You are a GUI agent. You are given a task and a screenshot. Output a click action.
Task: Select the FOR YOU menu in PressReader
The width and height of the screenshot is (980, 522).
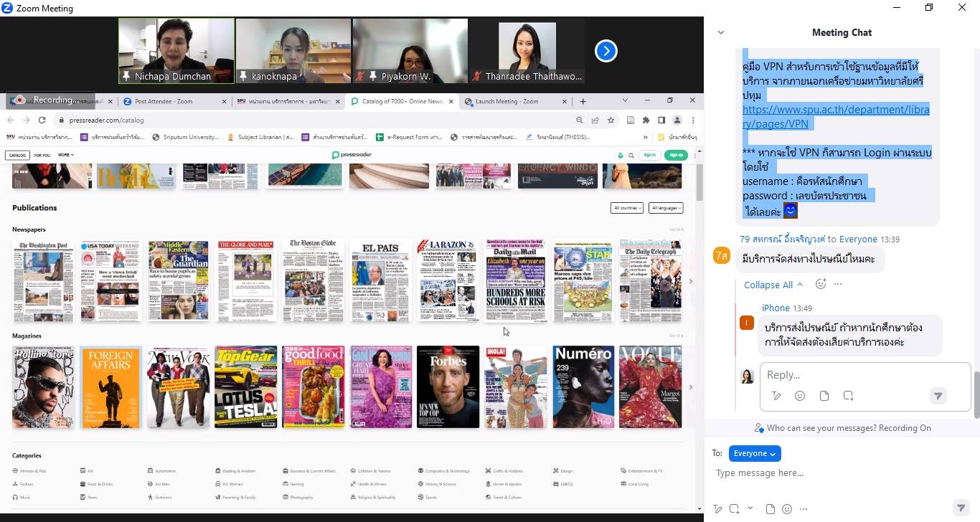(x=42, y=155)
